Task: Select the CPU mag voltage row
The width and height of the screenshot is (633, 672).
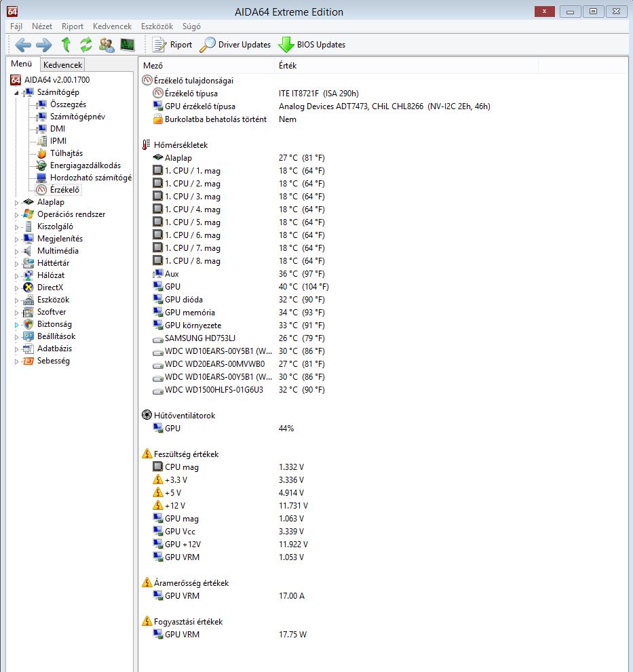Action: click(229, 467)
